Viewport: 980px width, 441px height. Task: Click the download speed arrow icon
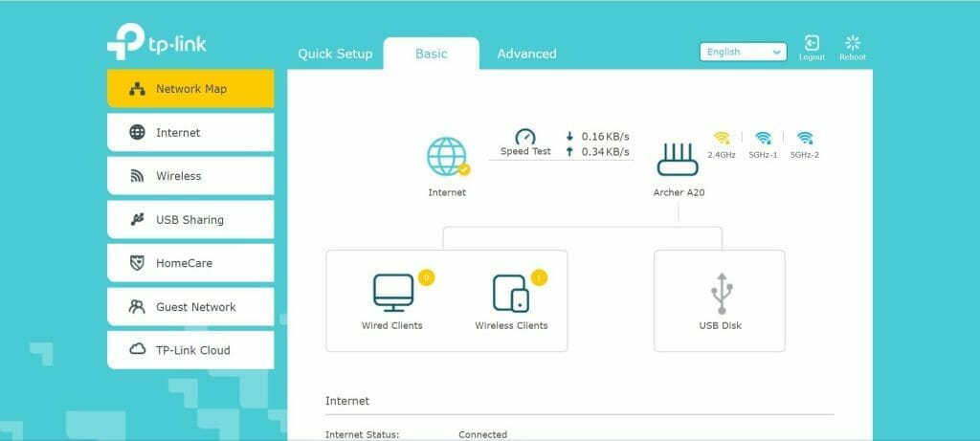click(x=569, y=136)
